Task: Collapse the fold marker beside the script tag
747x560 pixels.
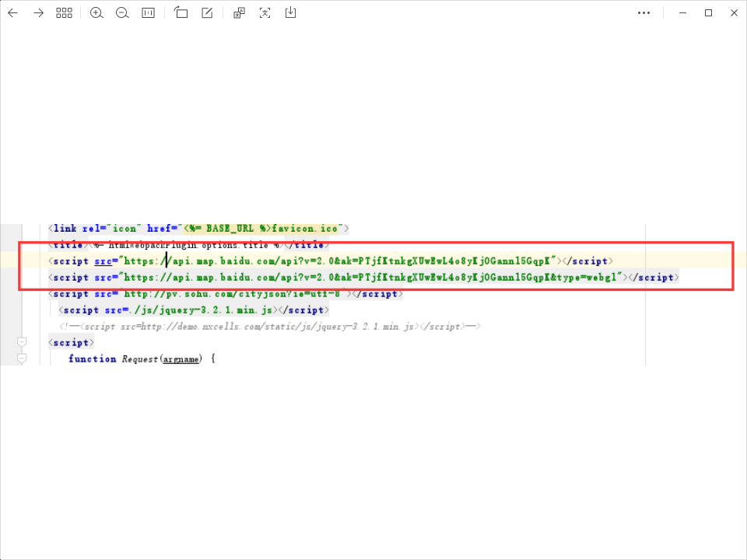Action: (x=22, y=342)
